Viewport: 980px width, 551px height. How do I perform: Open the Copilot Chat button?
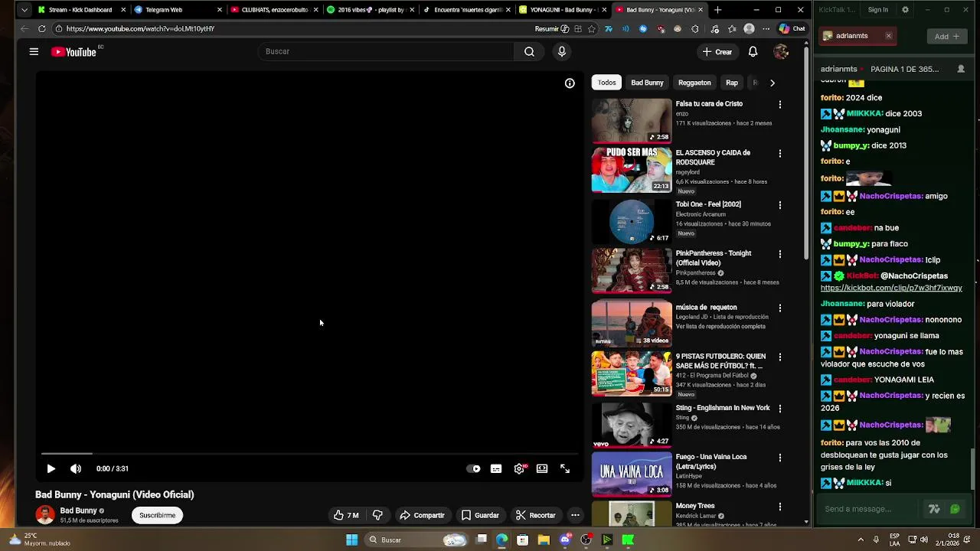792,28
